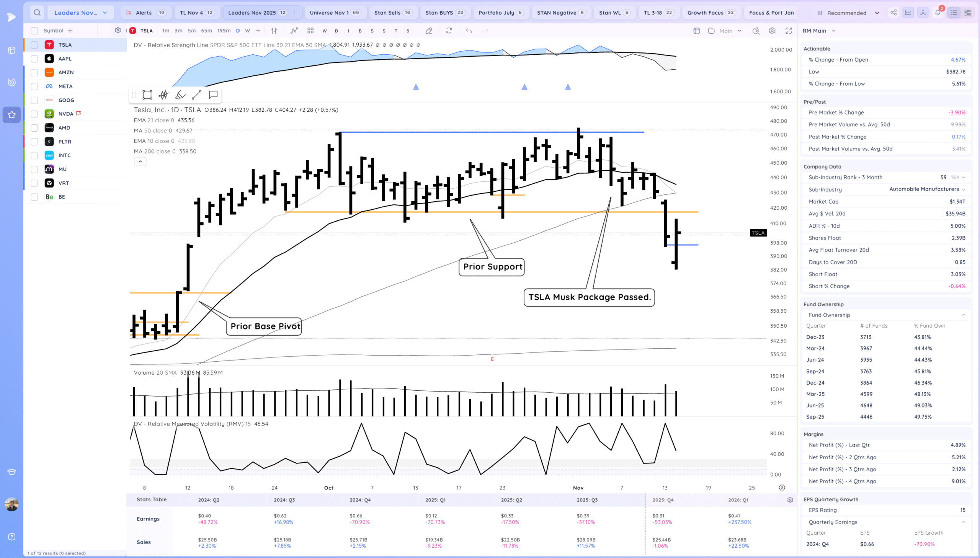This screenshot has height=558, width=980.
Task: Click the search magnifier icon
Action: coord(37,13)
